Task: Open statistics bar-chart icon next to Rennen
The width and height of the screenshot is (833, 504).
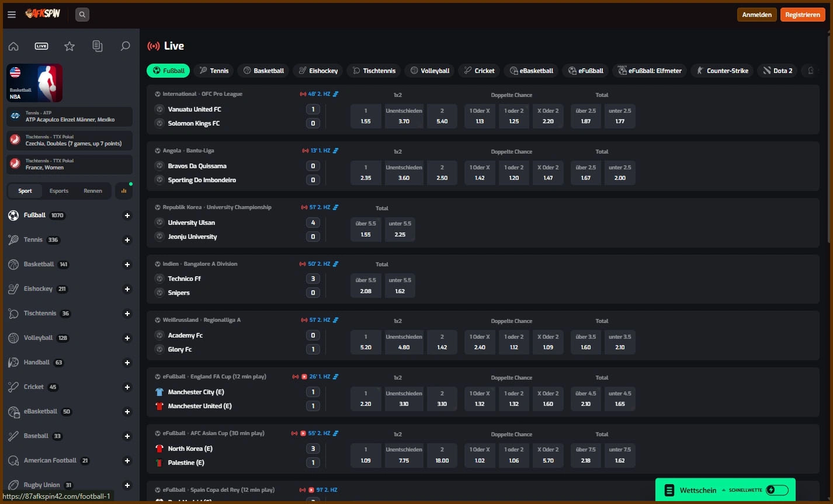Action: [x=124, y=191]
